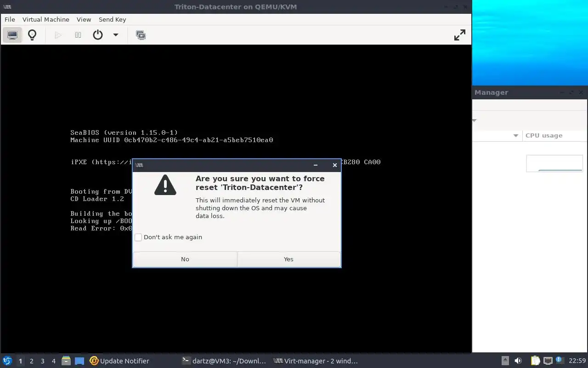This screenshot has height=368, width=588.
Task: Open the Manage VM snapshots icon
Action: 141,35
